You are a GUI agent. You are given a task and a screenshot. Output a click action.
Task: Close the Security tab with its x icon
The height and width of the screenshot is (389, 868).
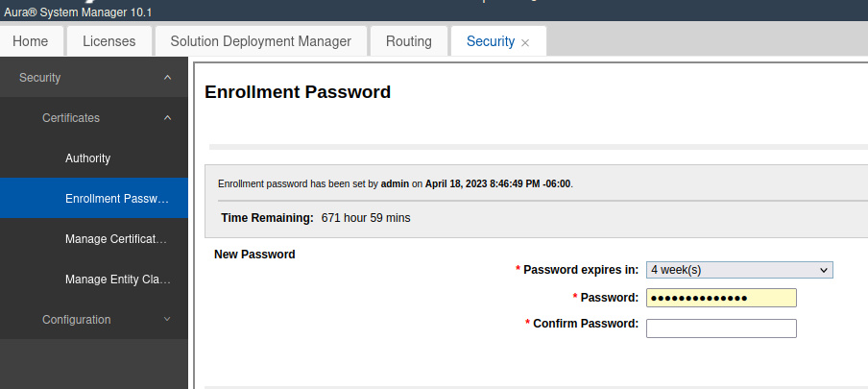pyautogui.click(x=525, y=42)
